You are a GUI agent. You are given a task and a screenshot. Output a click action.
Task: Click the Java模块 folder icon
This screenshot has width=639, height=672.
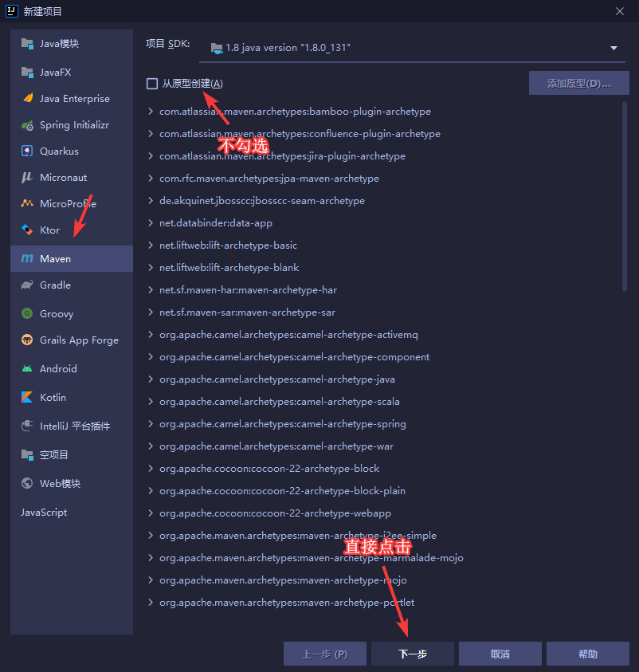27,44
